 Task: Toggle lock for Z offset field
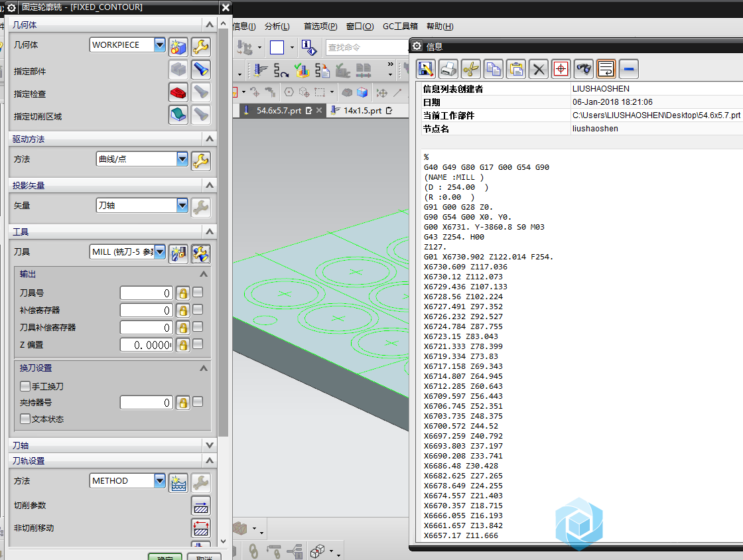[x=183, y=345]
